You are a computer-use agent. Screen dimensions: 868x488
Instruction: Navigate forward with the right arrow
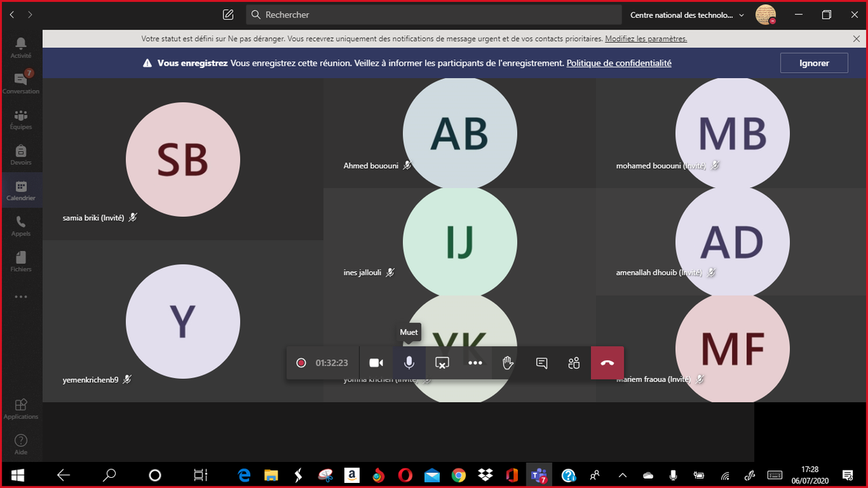tap(30, 14)
